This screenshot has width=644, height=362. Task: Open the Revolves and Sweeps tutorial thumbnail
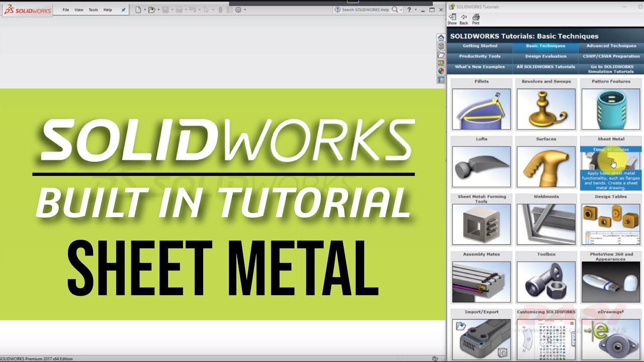click(x=546, y=109)
